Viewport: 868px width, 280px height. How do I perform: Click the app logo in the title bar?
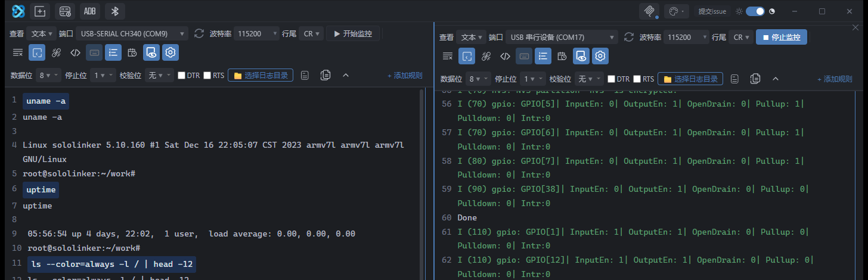18,11
